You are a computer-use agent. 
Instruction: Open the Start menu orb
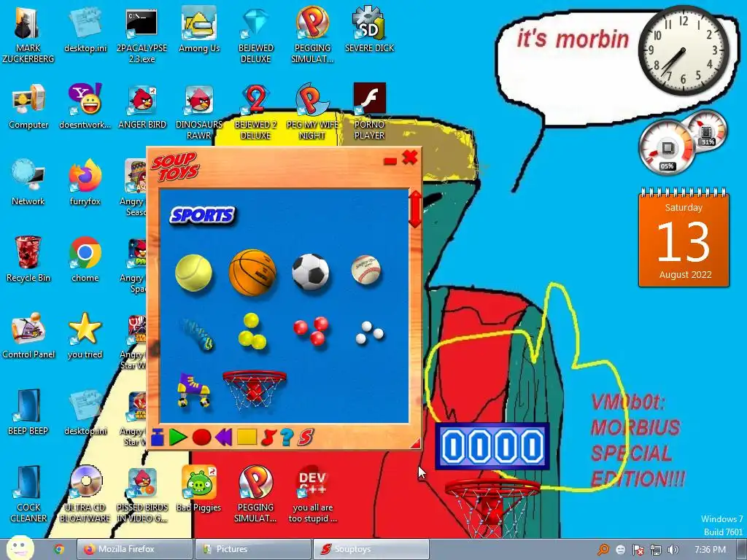[x=20, y=548]
